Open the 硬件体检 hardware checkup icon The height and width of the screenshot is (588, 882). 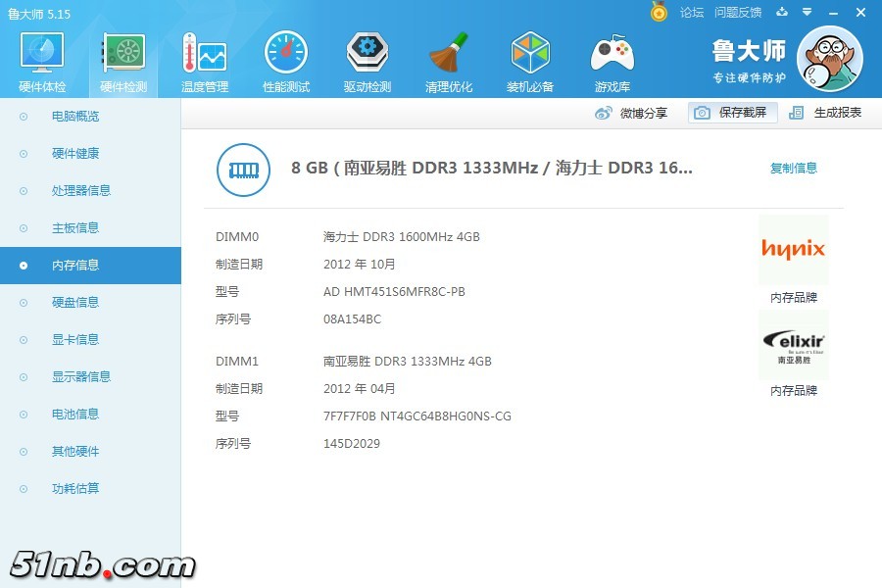42,55
